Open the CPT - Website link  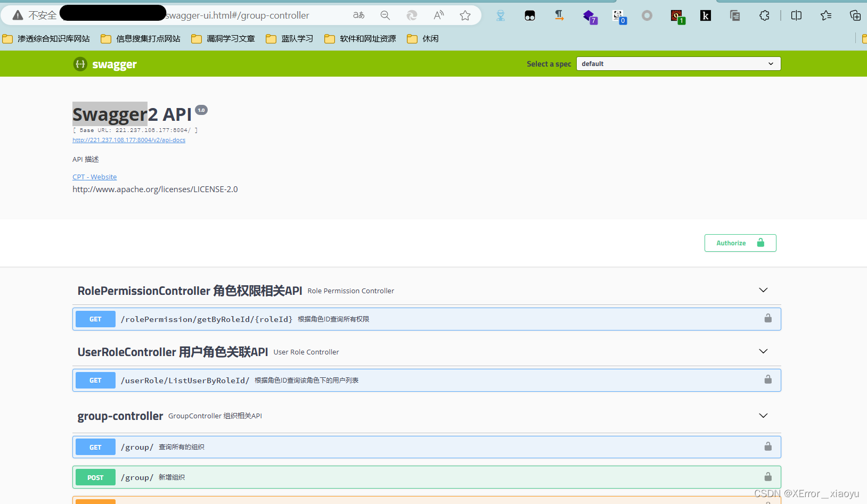pos(94,176)
